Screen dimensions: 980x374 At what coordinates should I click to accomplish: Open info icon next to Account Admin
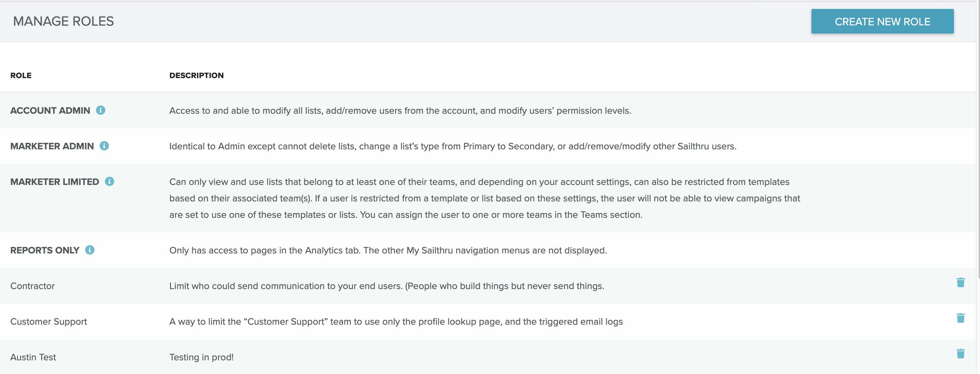pyautogui.click(x=100, y=110)
